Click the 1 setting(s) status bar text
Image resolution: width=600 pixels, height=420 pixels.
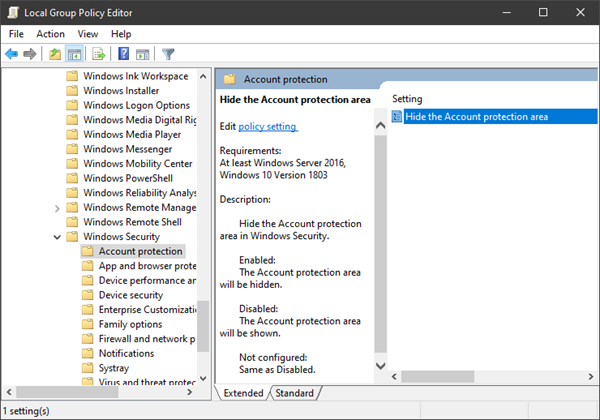point(26,411)
